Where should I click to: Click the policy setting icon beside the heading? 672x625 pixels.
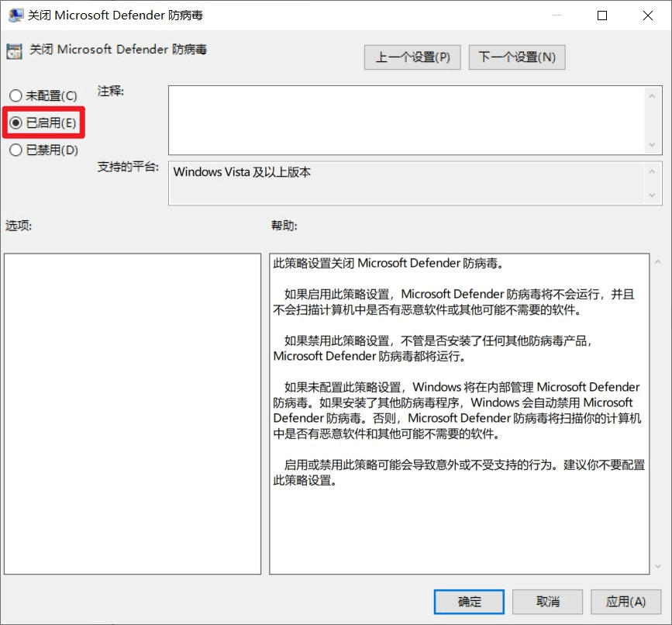click(x=13, y=50)
